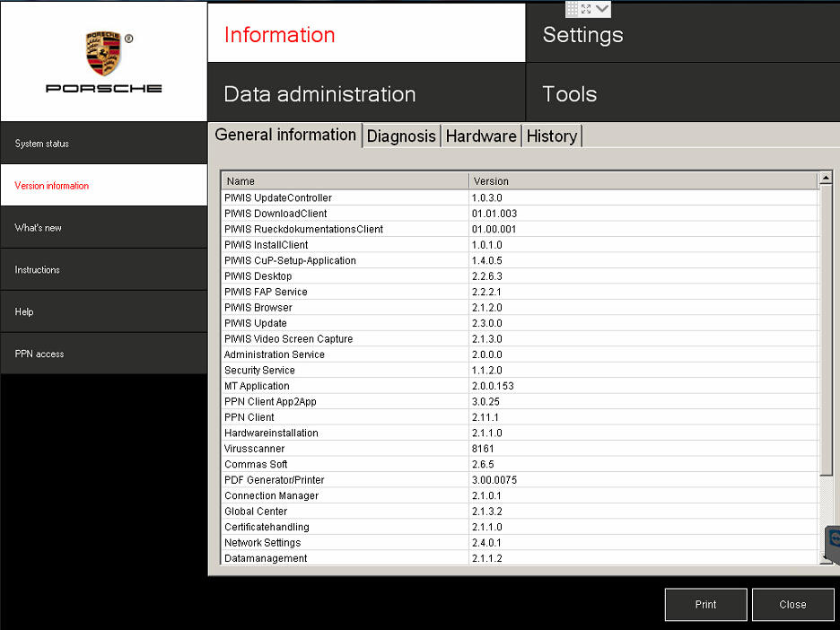Click the grid grip icon in top toolbar
Screen dimensions: 840x630
coord(572,9)
